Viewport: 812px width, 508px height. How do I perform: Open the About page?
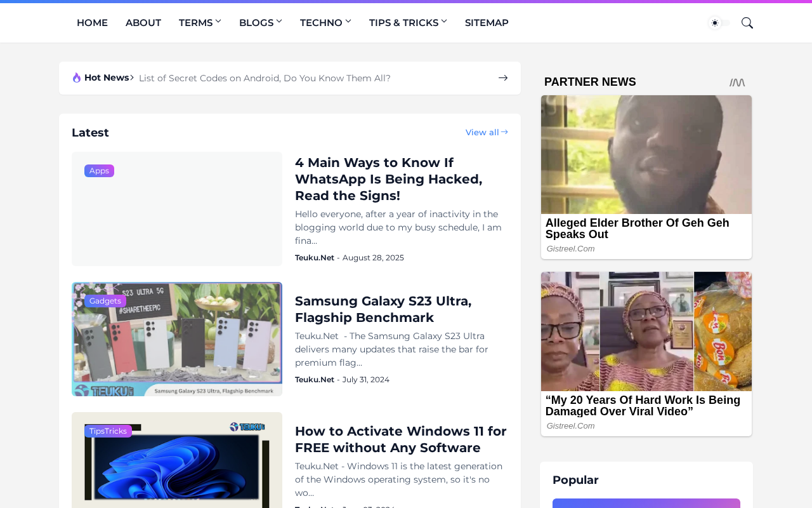tap(143, 23)
